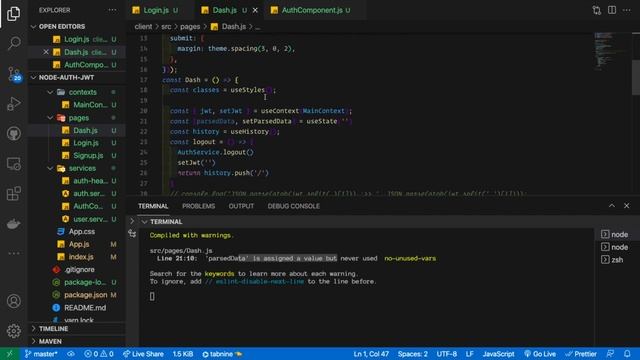Expand the Timeline section

pos(76,329)
